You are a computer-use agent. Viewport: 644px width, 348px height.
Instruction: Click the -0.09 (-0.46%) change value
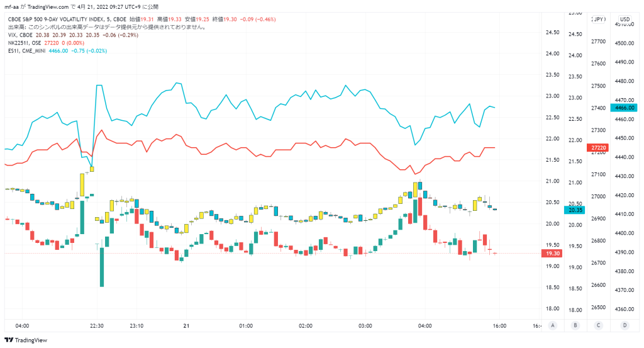(x=258, y=20)
